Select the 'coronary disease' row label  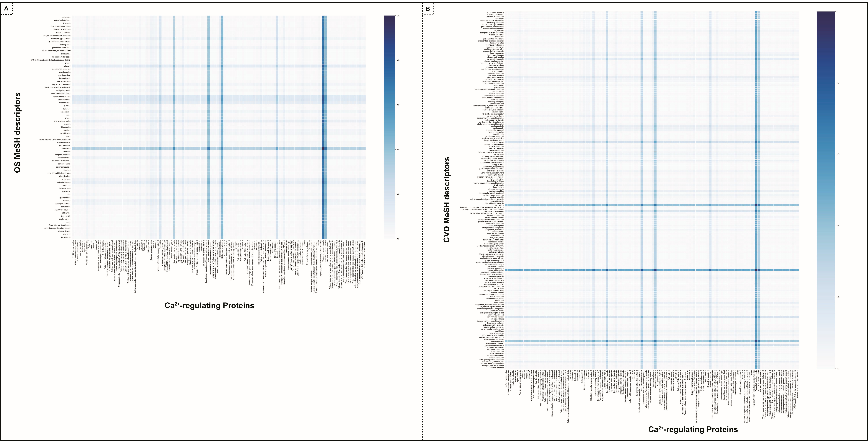pos(497,341)
